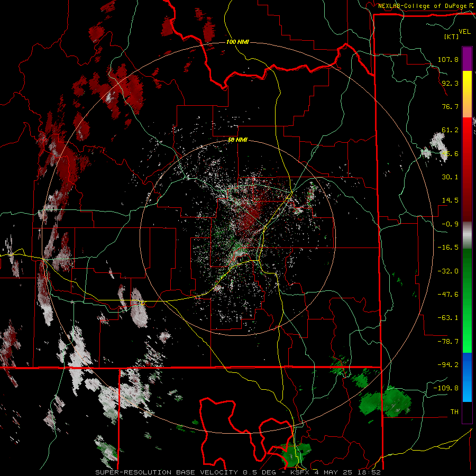
Task: Click the 100 NMI range ring label
Action: point(237,42)
